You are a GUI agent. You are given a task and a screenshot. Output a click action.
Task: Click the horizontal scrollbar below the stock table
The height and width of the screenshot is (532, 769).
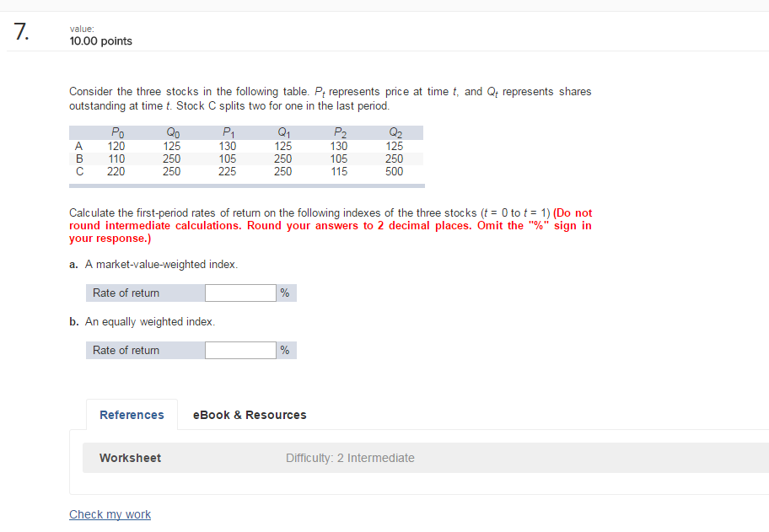[246, 184]
